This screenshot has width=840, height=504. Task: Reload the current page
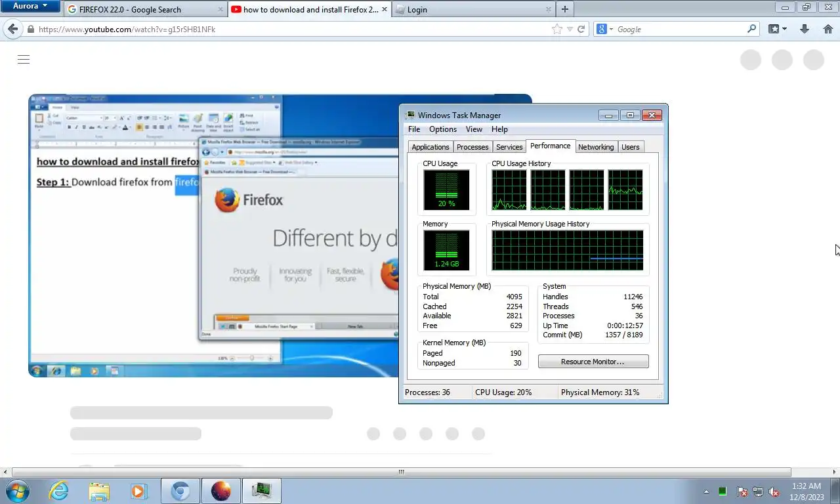coord(581,30)
